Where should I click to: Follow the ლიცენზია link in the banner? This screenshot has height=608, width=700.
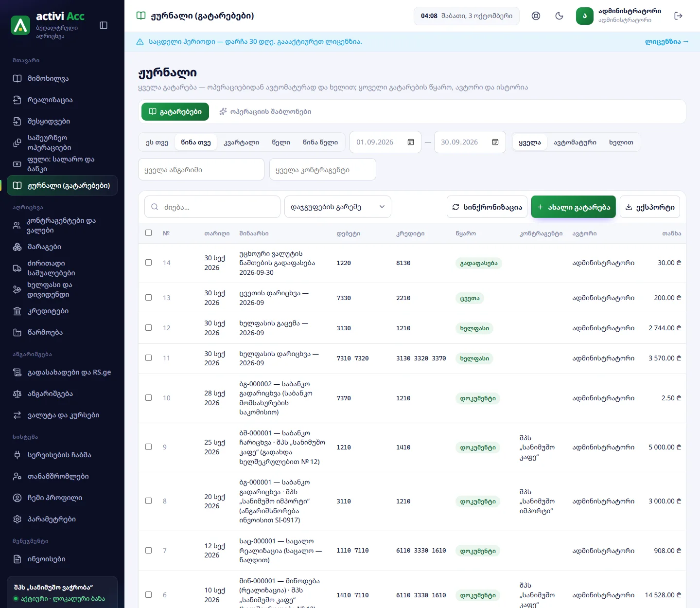tap(667, 42)
